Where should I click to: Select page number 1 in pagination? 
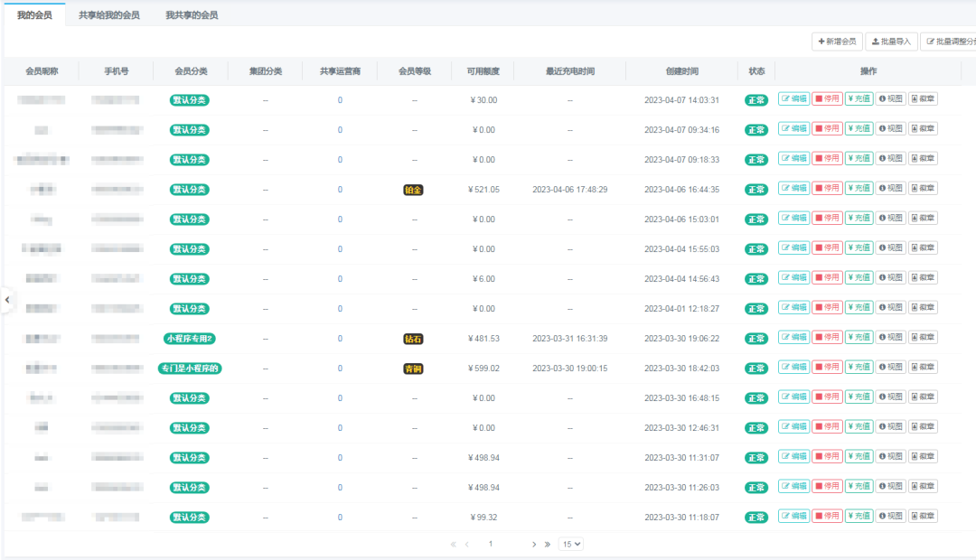(x=491, y=544)
